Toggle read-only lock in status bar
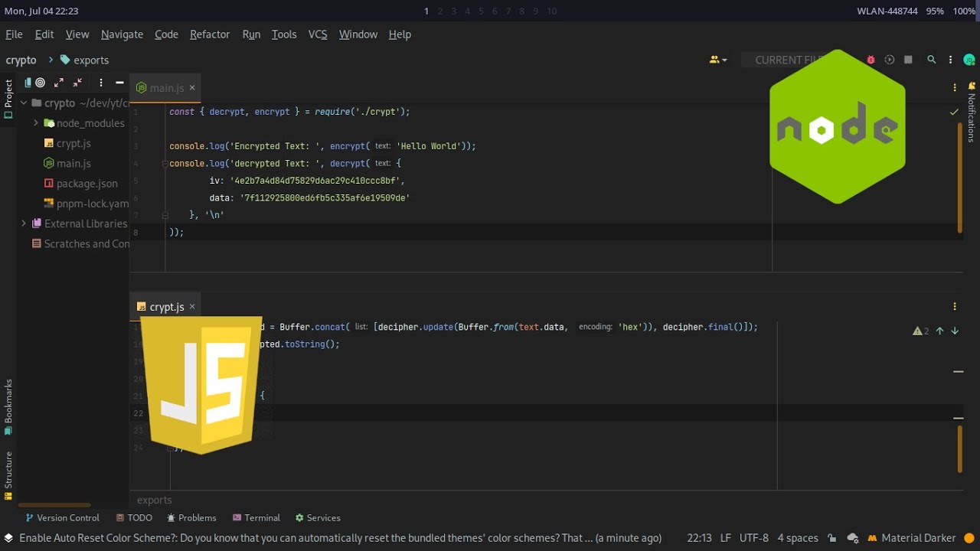The width and height of the screenshot is (980, 551). pos(833,538)
